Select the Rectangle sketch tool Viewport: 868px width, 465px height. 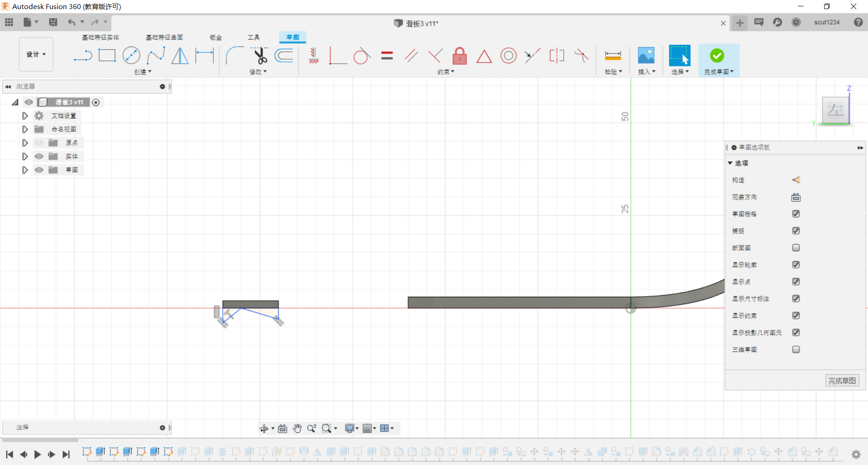pos(107,56)
